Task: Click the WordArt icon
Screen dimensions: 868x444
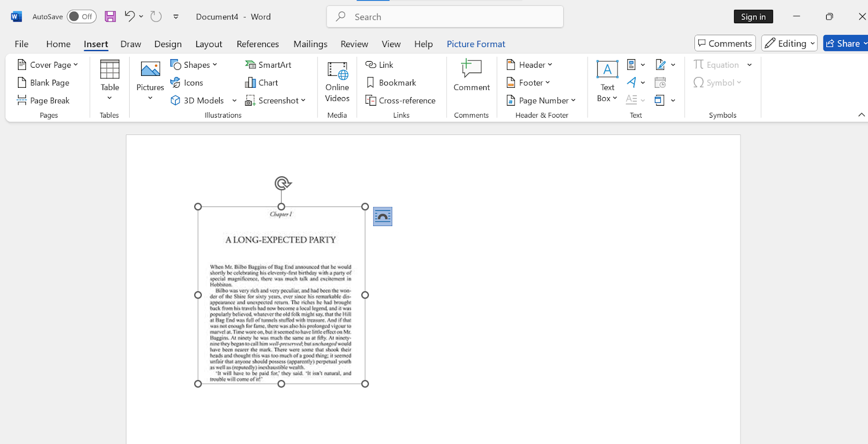Action: click(x=631, y=82)
